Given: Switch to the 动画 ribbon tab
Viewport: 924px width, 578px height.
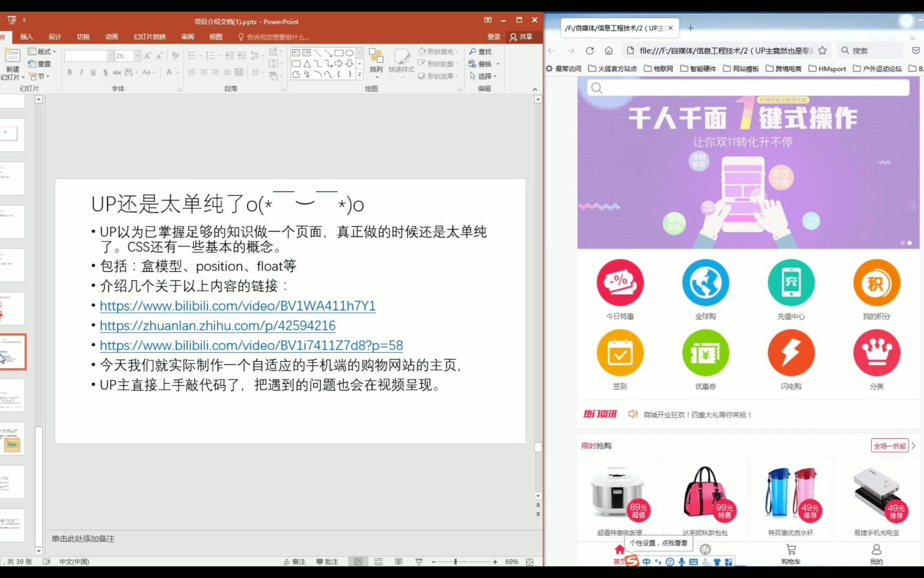Looking at the screenshot, I should tap(111, 37).
